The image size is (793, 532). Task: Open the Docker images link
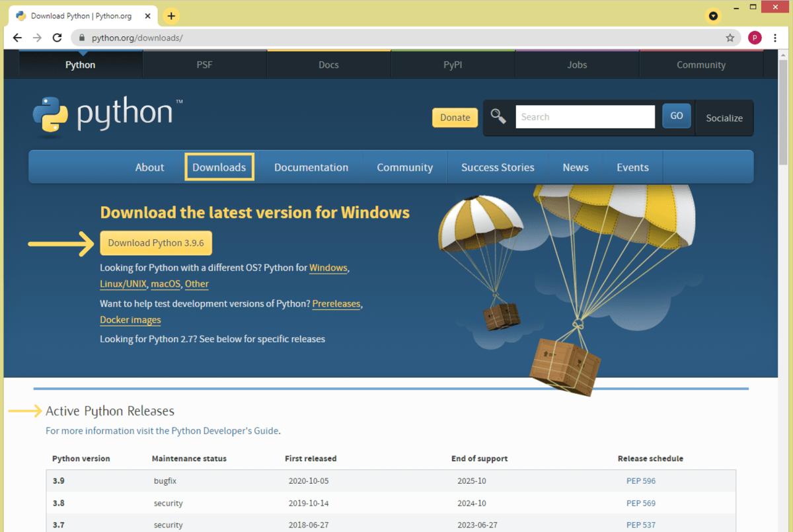(x=130, y=320)
